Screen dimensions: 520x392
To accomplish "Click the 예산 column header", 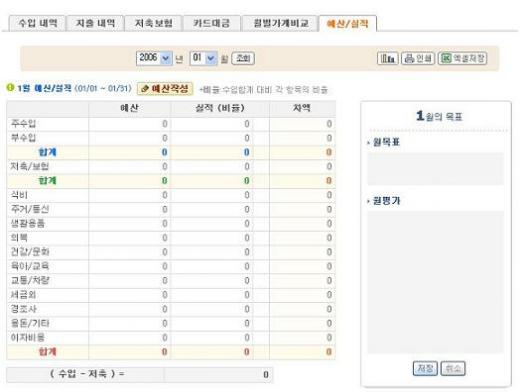I will [x=130, y=108].
